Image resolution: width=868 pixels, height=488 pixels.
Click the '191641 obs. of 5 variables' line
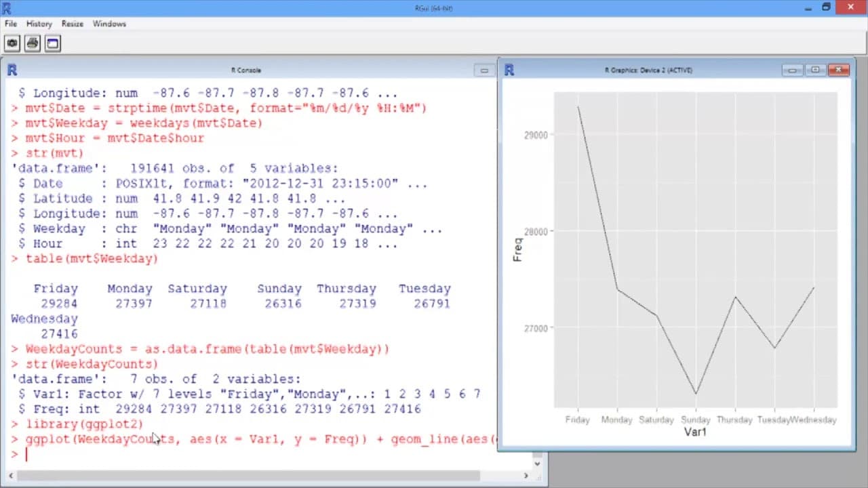174,168
